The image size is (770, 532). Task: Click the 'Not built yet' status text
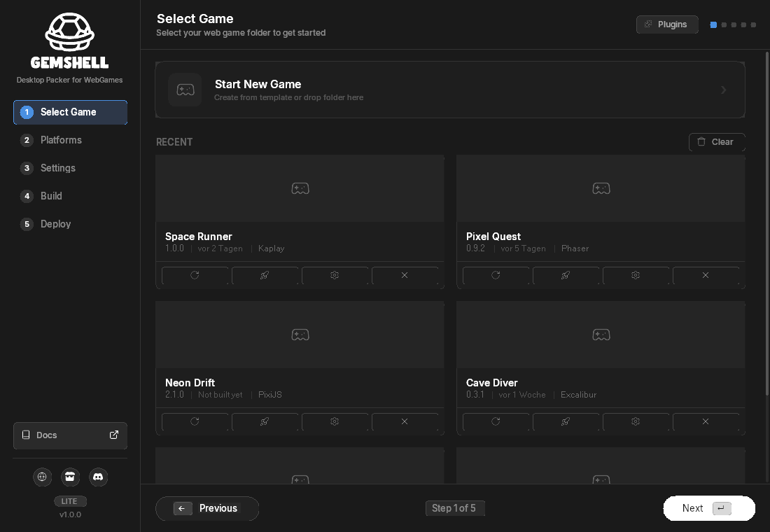220,395
